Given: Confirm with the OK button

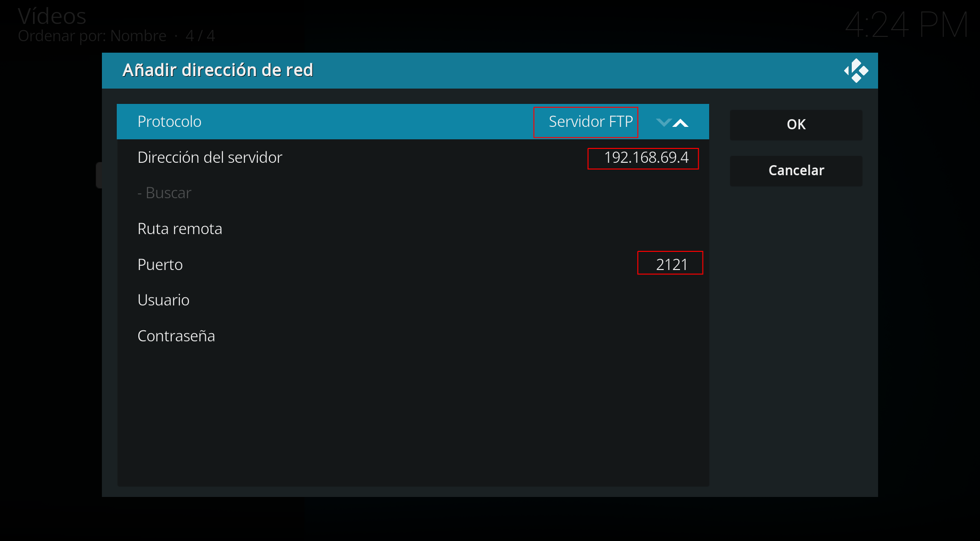Looking at the screenshot, I should click(796, 124).
